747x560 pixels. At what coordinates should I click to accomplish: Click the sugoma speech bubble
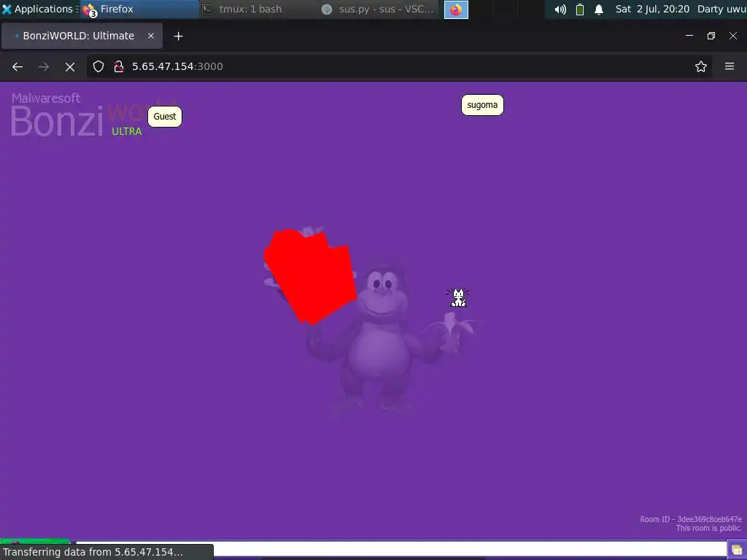coord(482,105)
